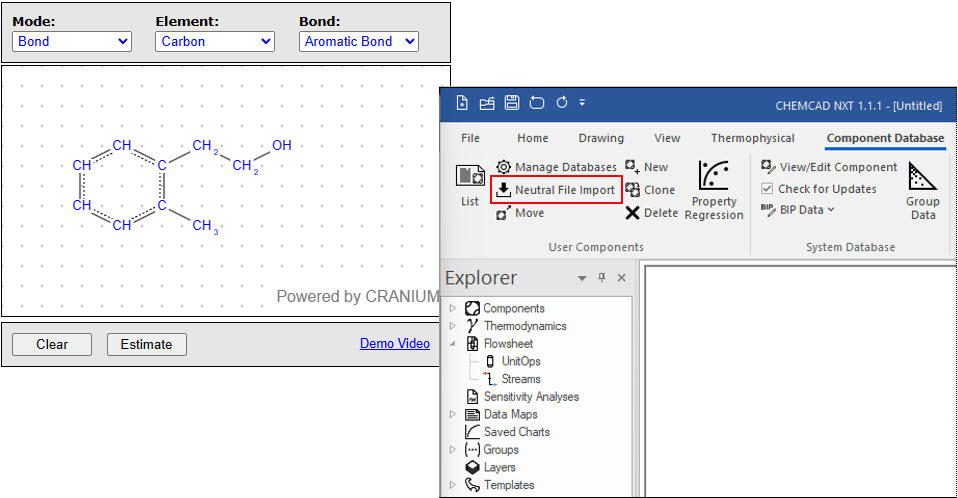The image size is (958, 498).
Task: Click the Clone component icon
Action: [x=632, y=190]
